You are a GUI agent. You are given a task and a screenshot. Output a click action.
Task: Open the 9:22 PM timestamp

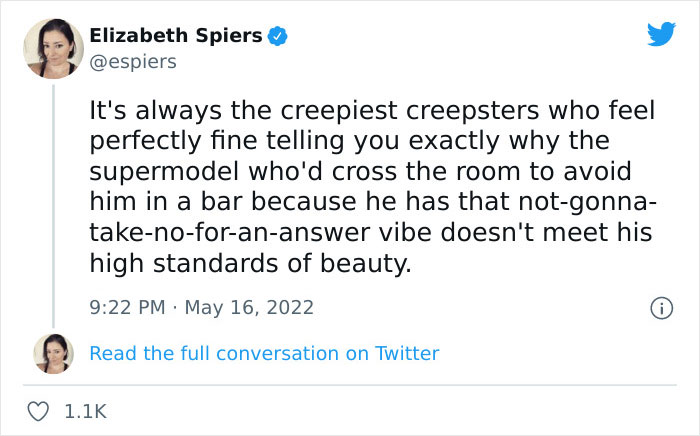pos(129,307)
